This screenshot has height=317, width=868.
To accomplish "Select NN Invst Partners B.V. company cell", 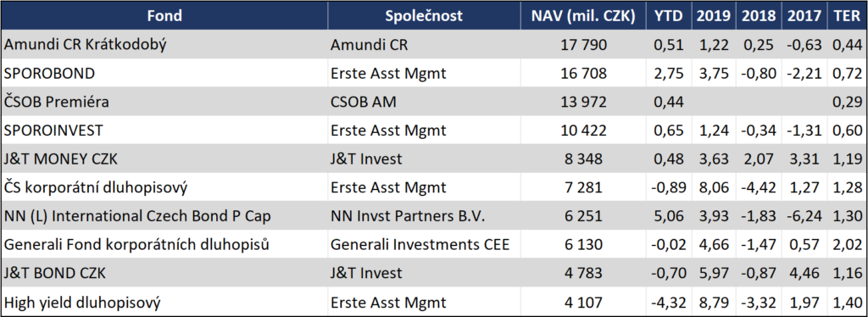I will [x=424, y=216].
